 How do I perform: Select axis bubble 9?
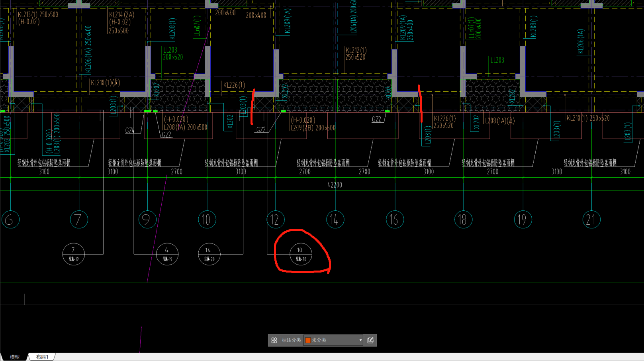147,220
